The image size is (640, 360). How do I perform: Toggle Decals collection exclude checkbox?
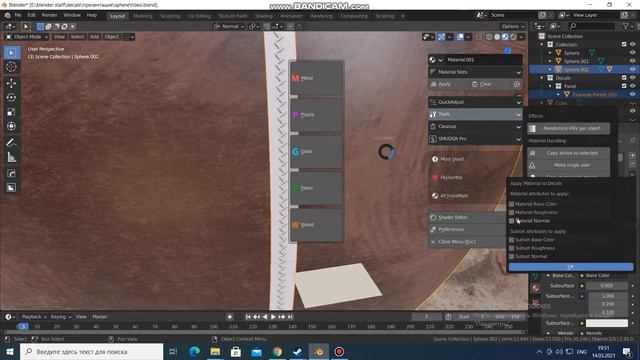tap(624, 78)
